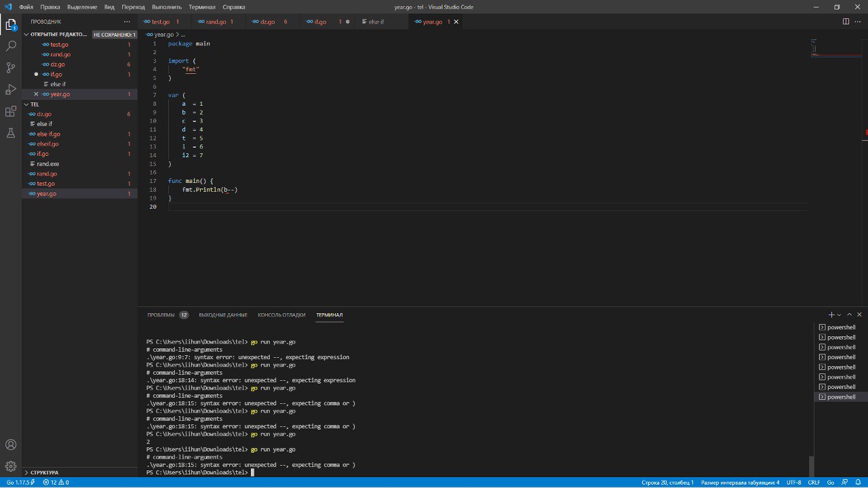The width and height of the screenshot is (868, 488).
Task: Click the CRLF line ending indicator
Action: pyautogui.click(x=814, y=483)
